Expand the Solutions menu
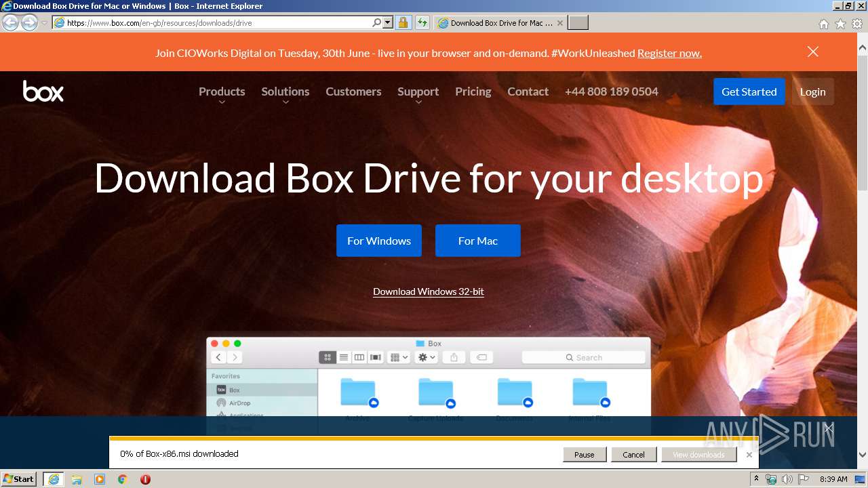868x488 pixels. tap(285, 94)
